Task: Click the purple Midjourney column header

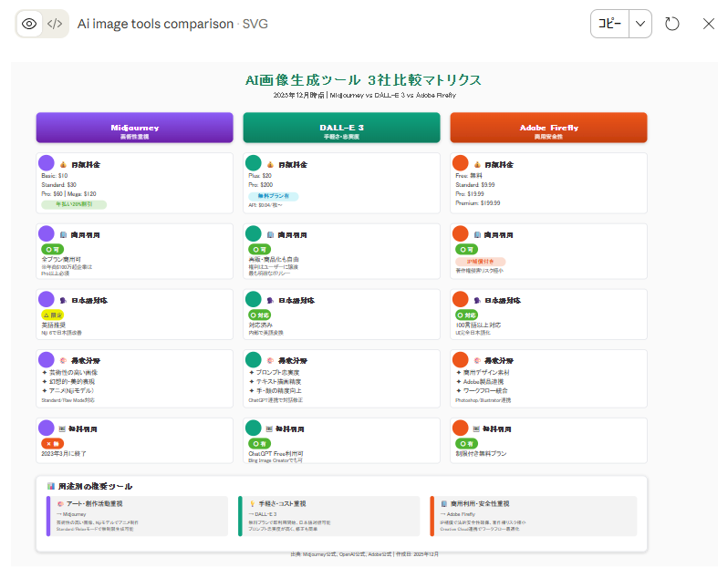Action: point(135,128)
